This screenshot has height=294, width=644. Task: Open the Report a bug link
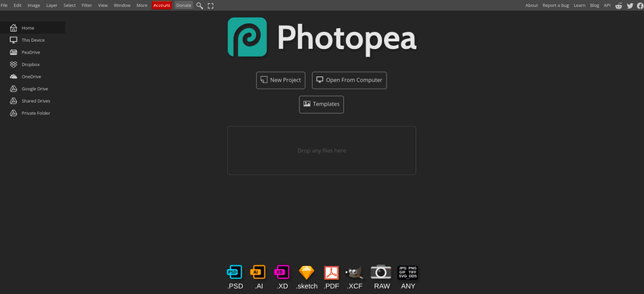555,5
